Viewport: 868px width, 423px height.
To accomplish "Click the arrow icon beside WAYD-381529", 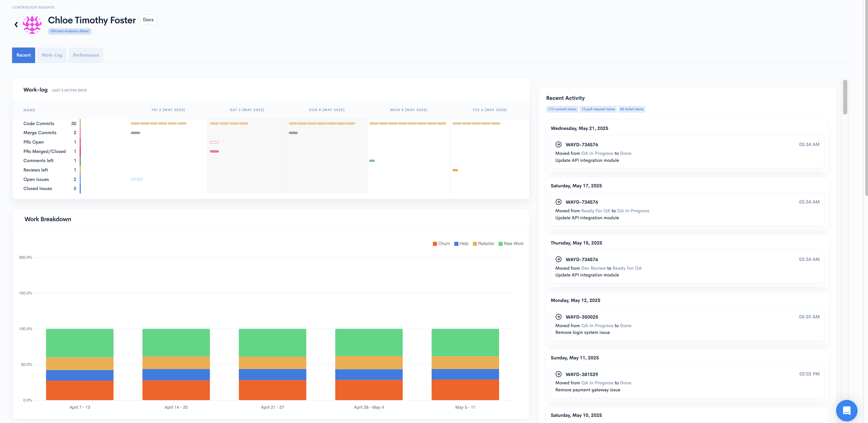I will tap(558, 374).
